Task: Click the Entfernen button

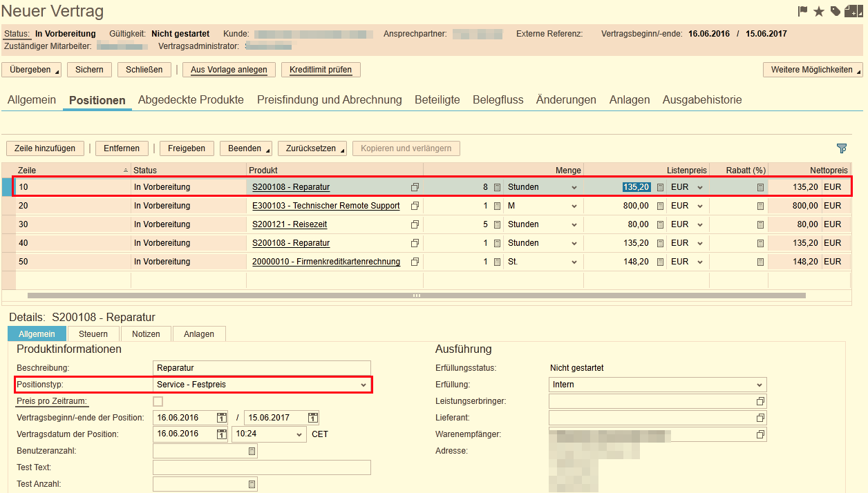Action: 122,148
